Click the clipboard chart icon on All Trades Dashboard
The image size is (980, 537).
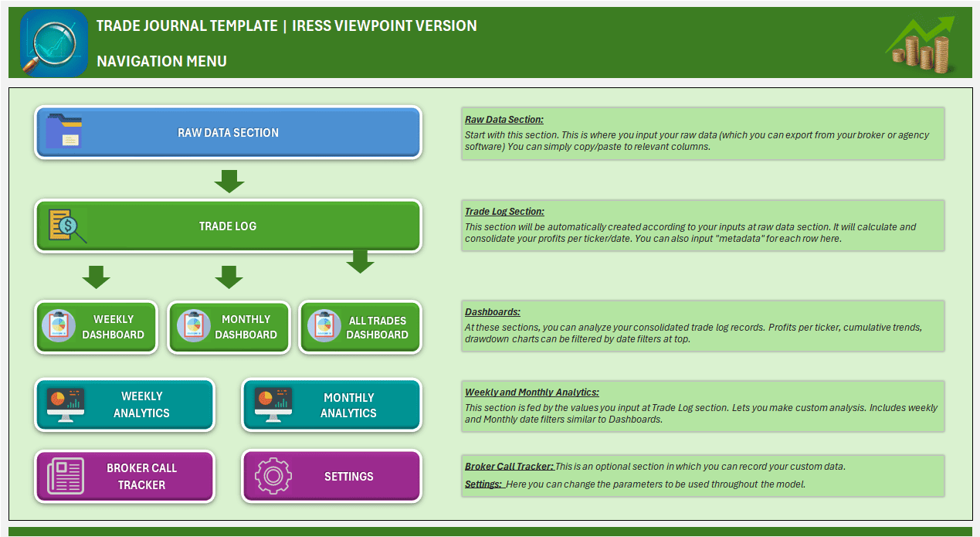pyautogui.click(x=323, y=327)
